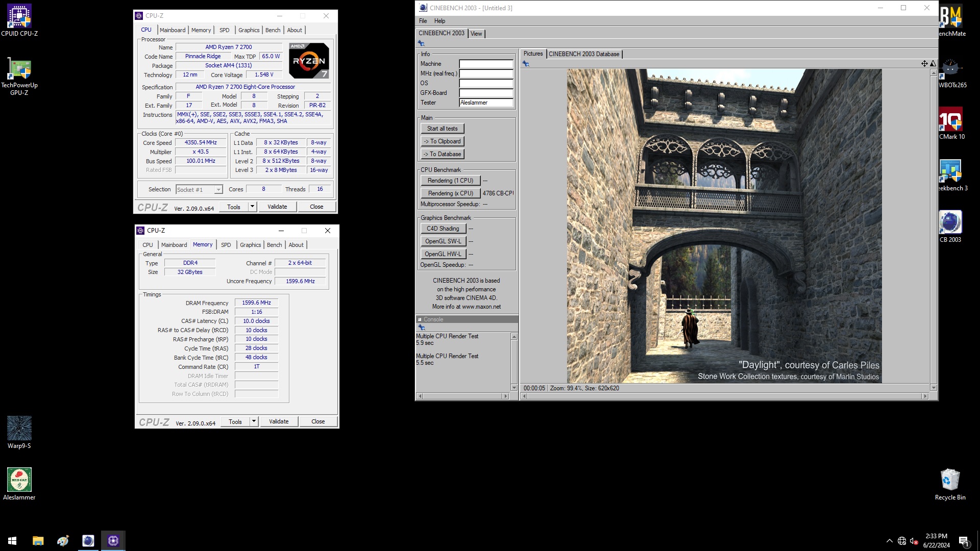Click the To Database button
This screenshot has width=980, height=551.
click(x=443, y=154)
